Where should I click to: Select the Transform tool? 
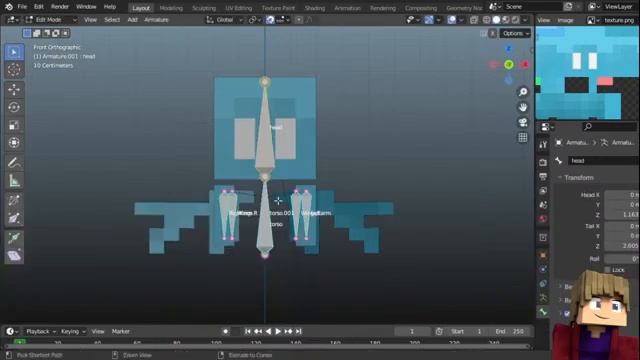click(x=14, y=142)
